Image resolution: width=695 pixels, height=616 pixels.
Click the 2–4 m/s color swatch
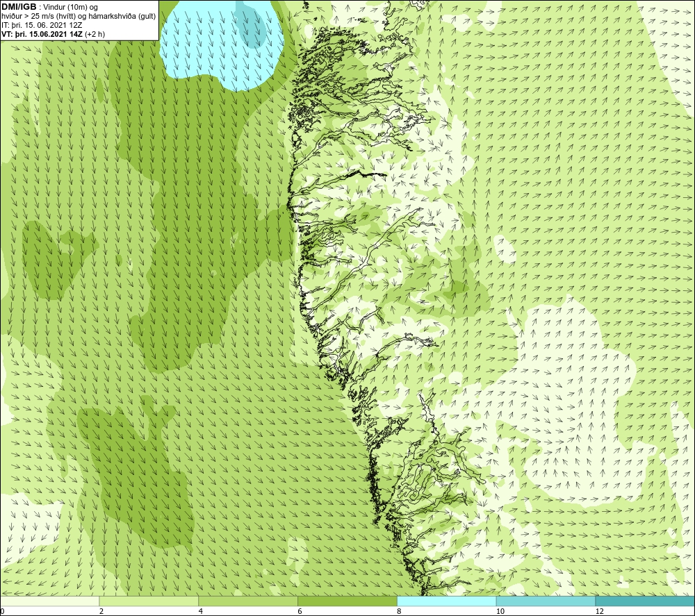(149, 601)
